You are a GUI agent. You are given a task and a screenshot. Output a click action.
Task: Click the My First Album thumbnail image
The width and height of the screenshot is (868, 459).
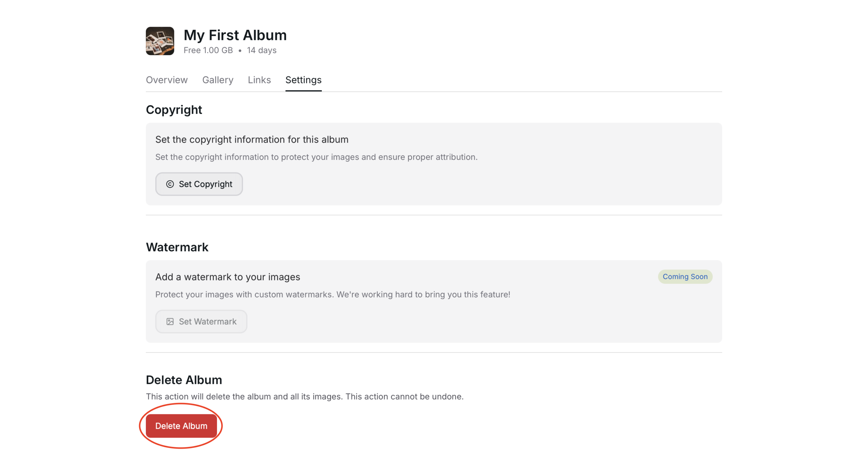tap(160, 41)
